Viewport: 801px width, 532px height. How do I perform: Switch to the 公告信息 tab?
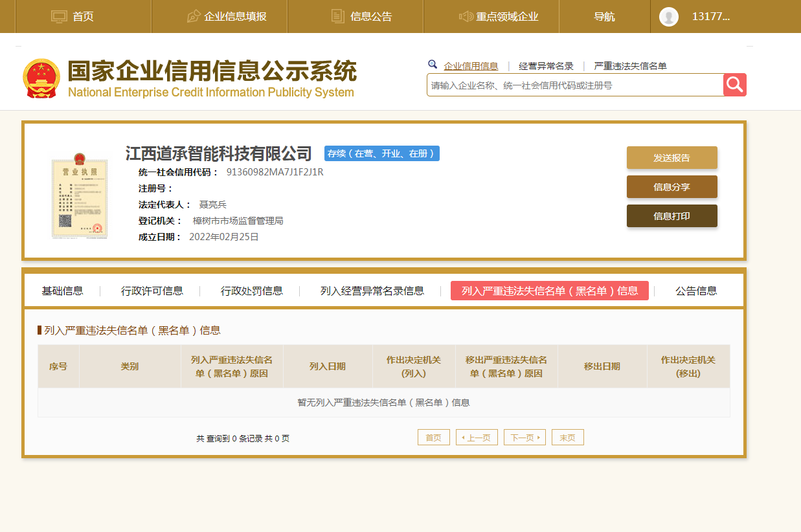click(696, 291)
